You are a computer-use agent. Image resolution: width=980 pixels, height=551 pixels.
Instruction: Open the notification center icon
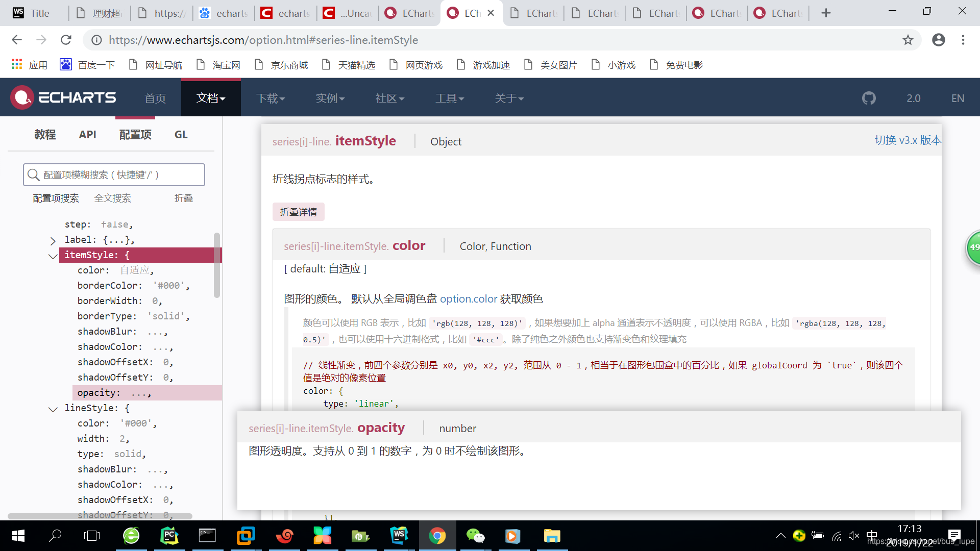[x=954, y=536]
